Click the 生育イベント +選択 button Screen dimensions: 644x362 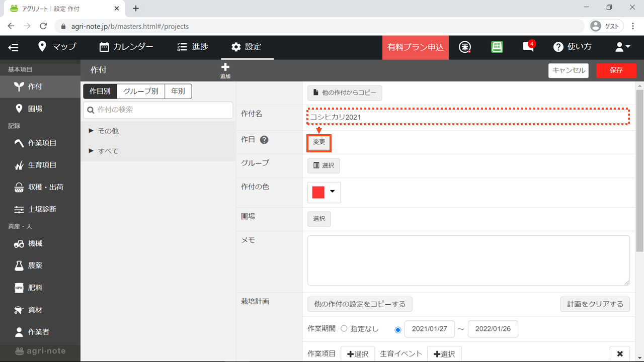(x=444, y=354)
